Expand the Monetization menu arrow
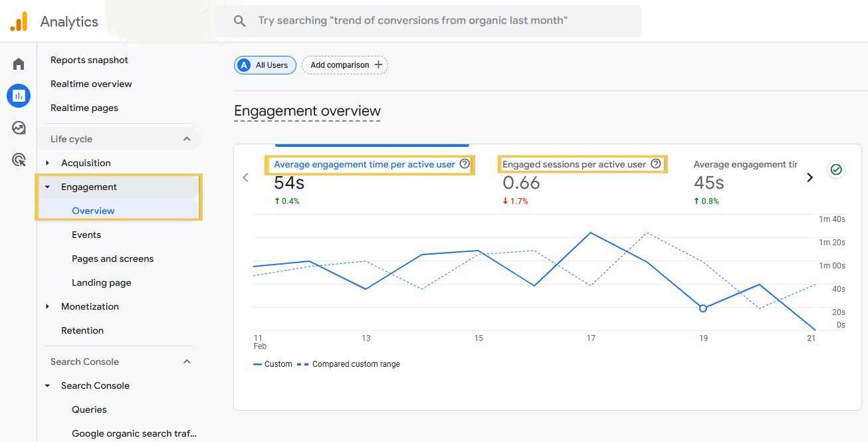This screenshot has height=442, width=868. tap(47, 306)
